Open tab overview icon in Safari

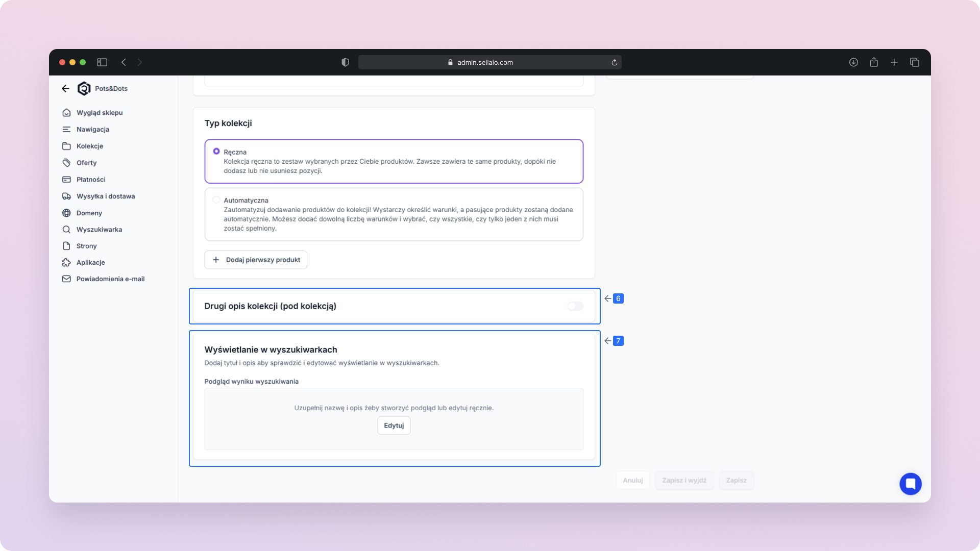pos(914,62)
